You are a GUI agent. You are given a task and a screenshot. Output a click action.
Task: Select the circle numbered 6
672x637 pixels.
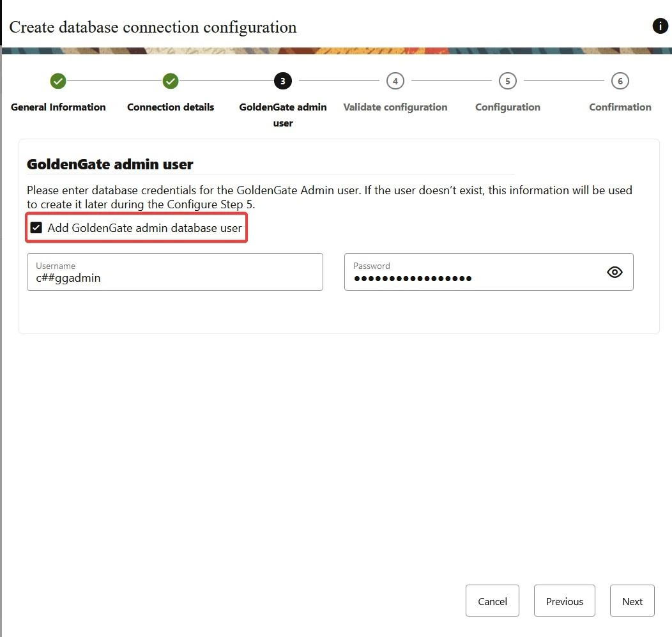click(620, 81)
